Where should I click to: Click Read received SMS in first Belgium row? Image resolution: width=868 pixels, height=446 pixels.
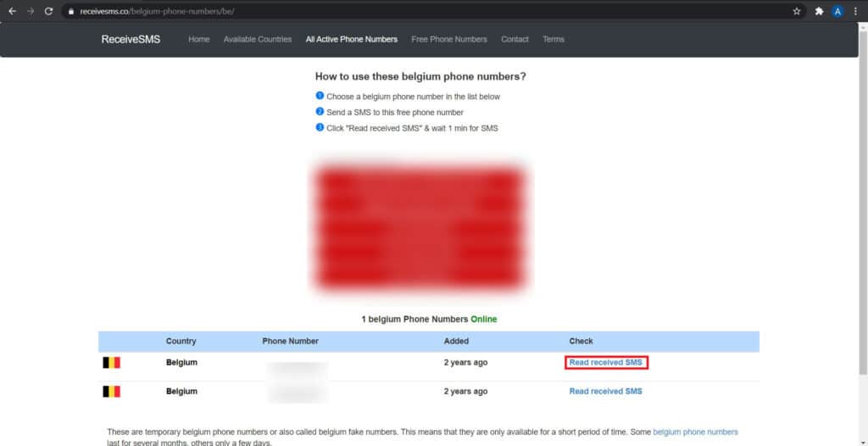605,362
